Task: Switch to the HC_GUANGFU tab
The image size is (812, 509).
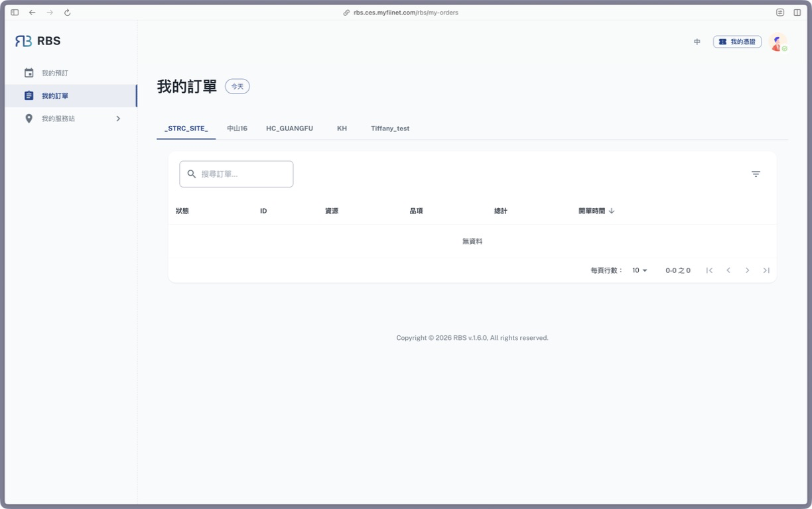Action: tap(289, 129)
